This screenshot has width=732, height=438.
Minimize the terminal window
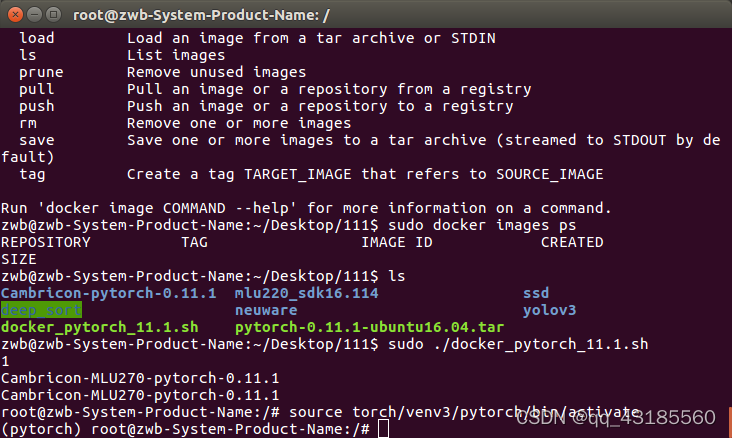(x=35, y=15)
